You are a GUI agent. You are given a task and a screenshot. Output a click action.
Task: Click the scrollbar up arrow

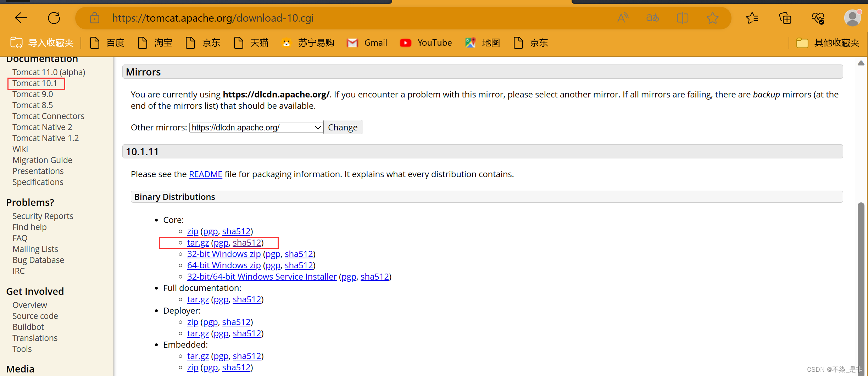pos(861,63)
